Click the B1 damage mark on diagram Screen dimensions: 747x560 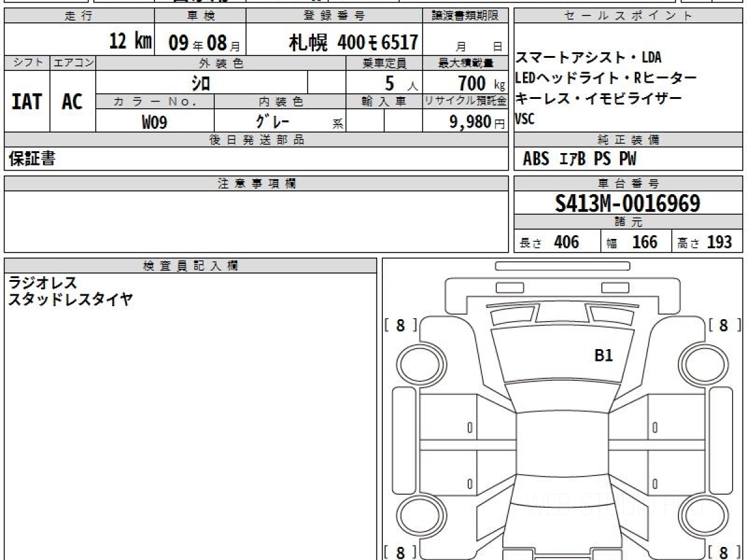603,355
